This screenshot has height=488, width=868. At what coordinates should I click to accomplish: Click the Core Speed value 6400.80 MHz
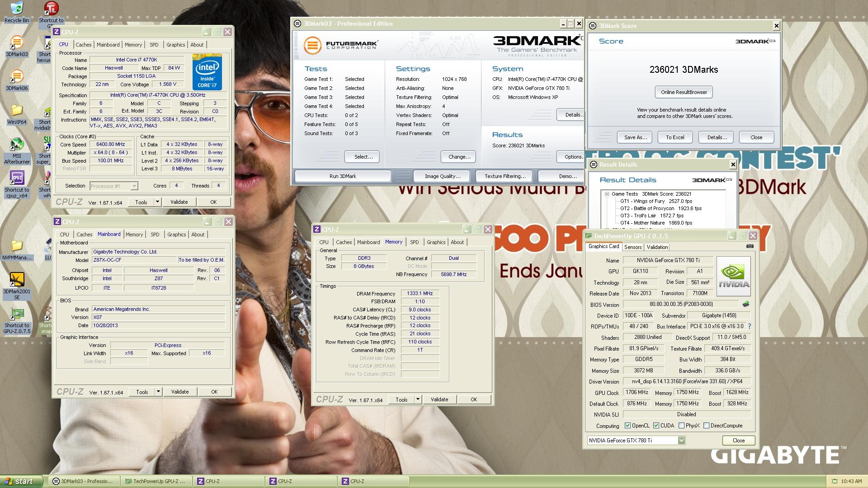click(111, 144)
